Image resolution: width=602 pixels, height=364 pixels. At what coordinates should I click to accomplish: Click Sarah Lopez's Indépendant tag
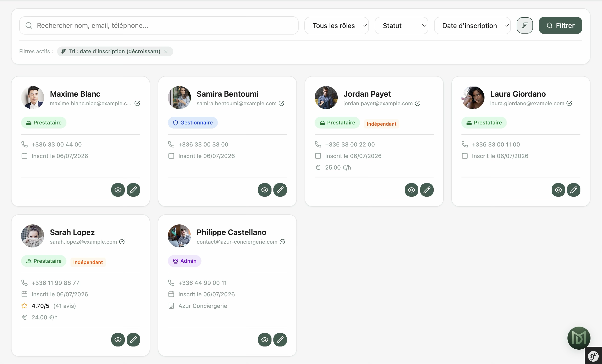pyautogui.click(x=88, y=262)
